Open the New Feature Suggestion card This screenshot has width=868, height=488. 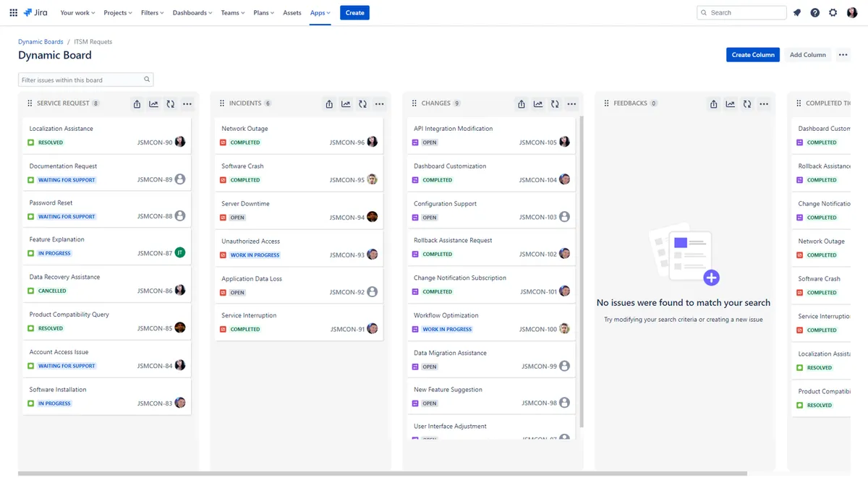point(492,396)
